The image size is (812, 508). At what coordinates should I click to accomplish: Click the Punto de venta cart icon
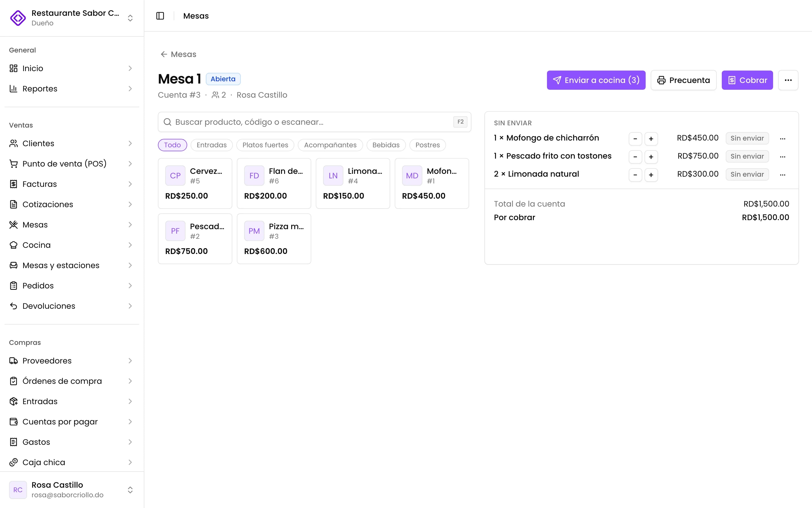pos(14,164)
